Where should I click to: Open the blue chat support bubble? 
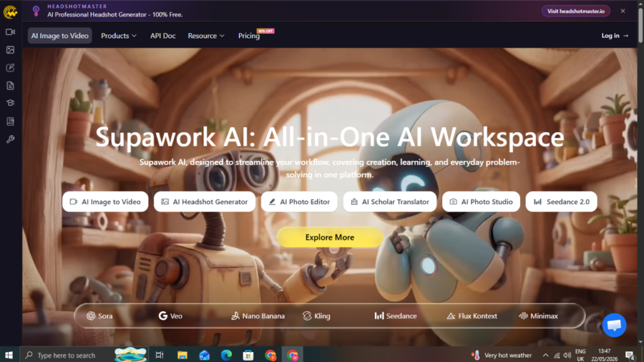click(614, 325)
